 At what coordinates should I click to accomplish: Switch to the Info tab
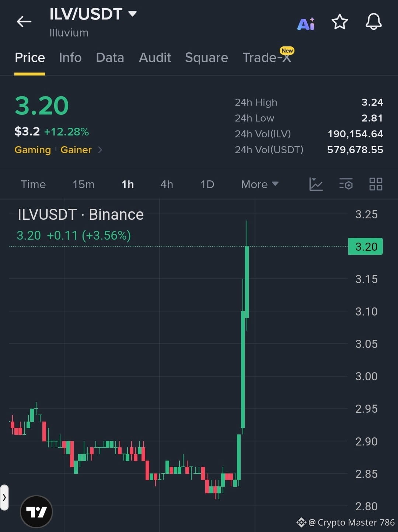[x=70, y=57]
